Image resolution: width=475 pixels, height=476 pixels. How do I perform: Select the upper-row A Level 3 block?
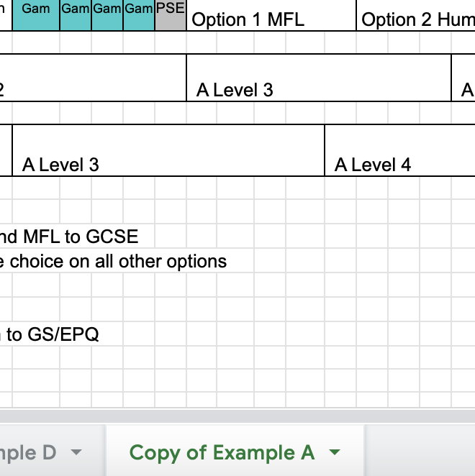(318, 78)
